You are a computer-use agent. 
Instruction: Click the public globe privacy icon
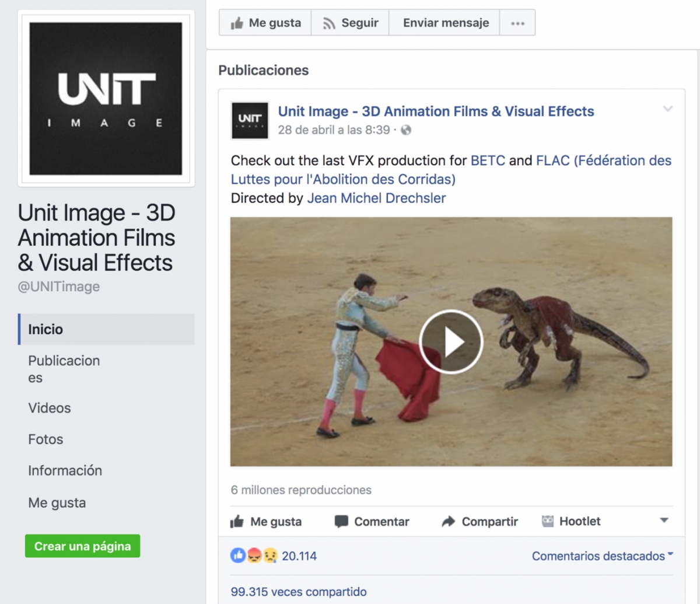pos(407,130)
